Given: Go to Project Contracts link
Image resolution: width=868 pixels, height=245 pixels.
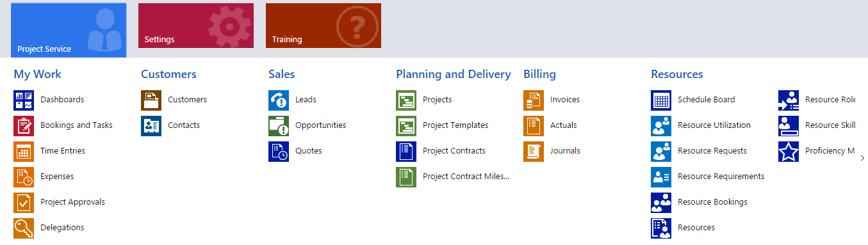Looking at the screenshot, I should tap(454, 151).
